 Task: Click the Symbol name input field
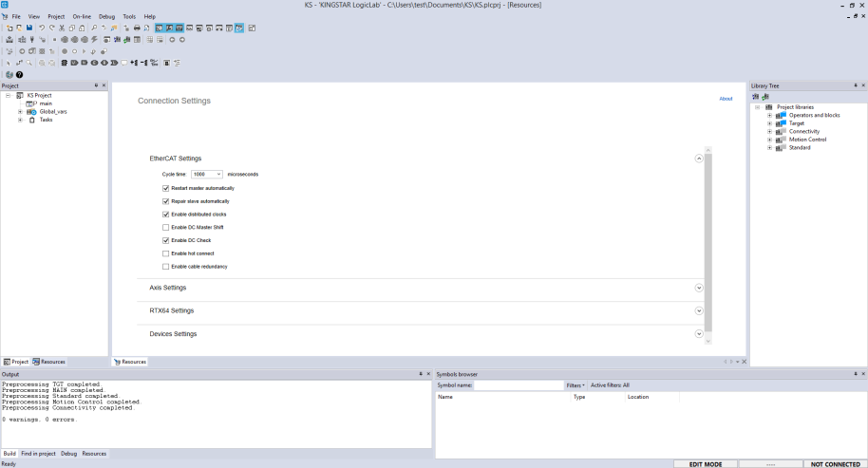(x=519, y=385)
